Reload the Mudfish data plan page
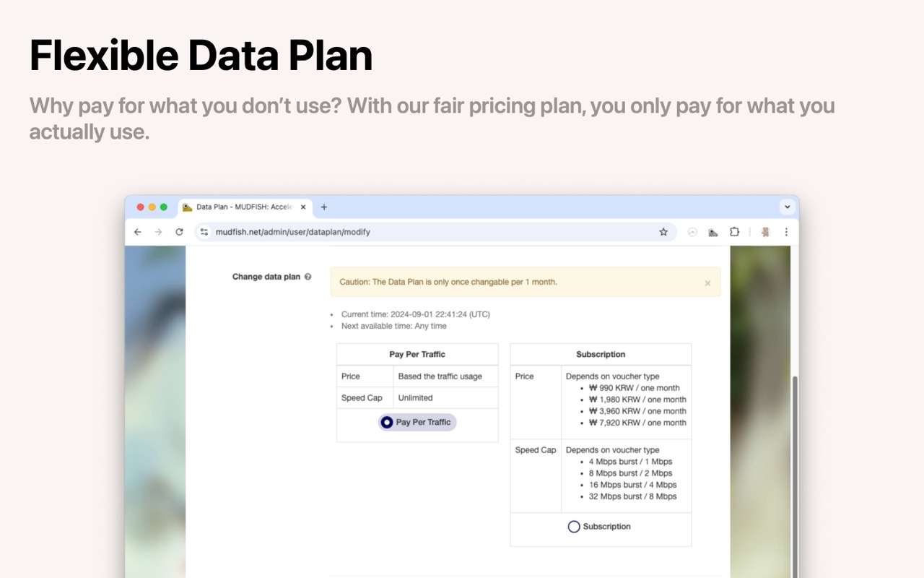This screenshot has width=924, height=578. tap(179, 232)
